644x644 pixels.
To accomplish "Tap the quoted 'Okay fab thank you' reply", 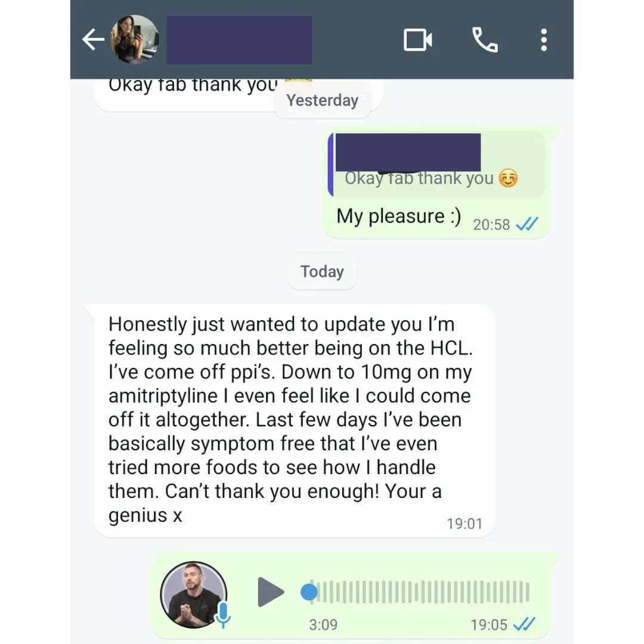I will click(437, 165).
